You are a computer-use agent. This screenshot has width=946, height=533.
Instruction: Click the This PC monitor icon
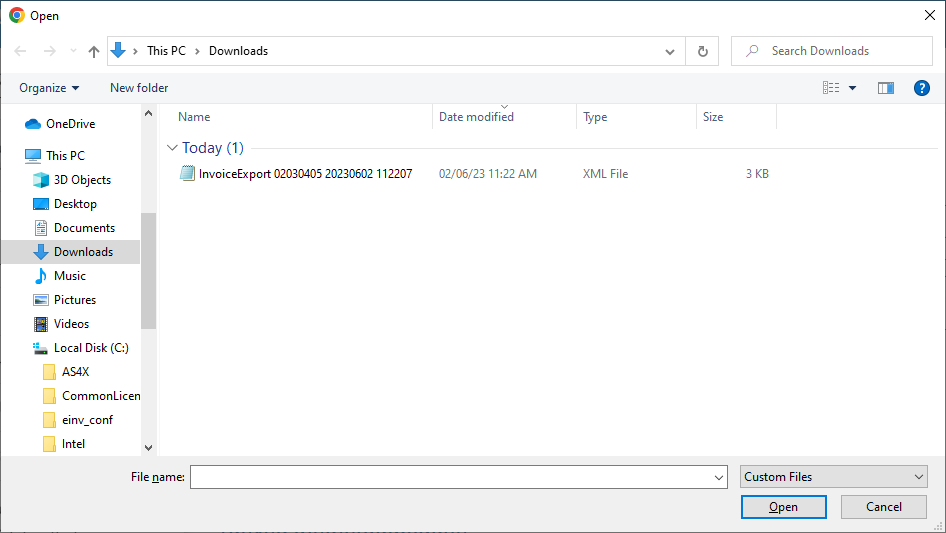(x=33, y=156)
